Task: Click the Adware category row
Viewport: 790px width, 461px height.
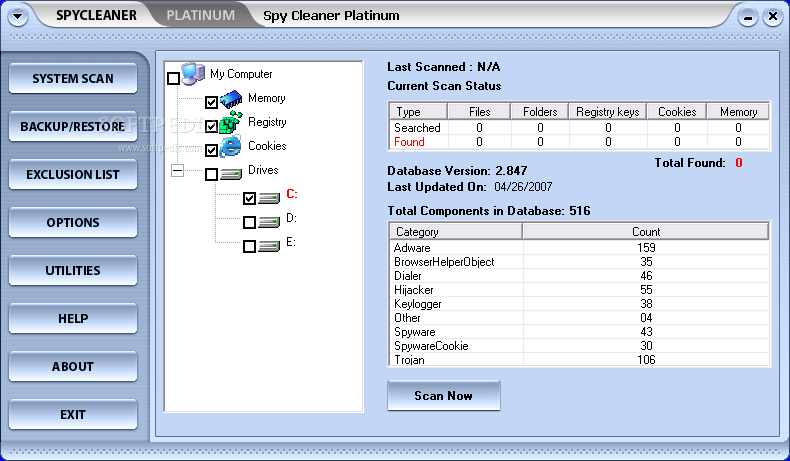Action: (579, 247)
